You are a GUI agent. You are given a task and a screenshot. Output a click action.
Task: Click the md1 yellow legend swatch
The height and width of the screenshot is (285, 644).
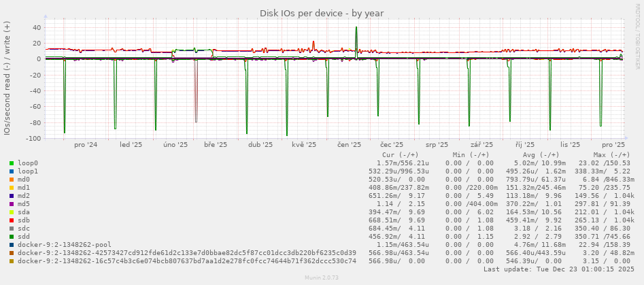(x=12, y=188)
